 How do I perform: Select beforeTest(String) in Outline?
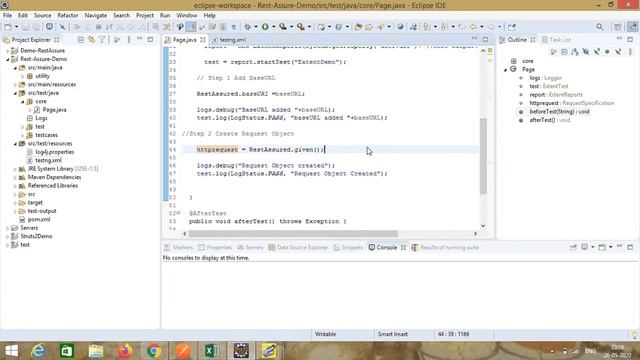pos(559,111)
